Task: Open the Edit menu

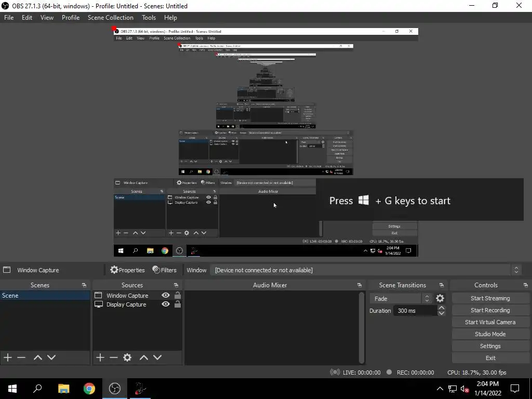Action: click(x=27, y=18)
